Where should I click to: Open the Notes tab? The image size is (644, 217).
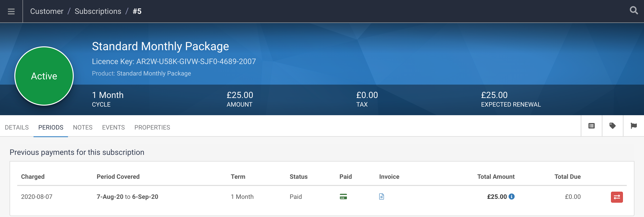[83, 127]
